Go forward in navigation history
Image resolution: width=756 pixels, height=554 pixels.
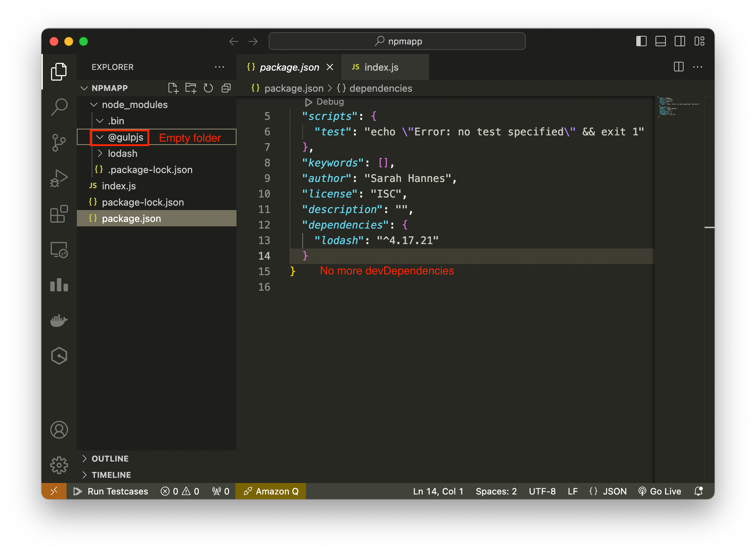click(x=253, y=41)
